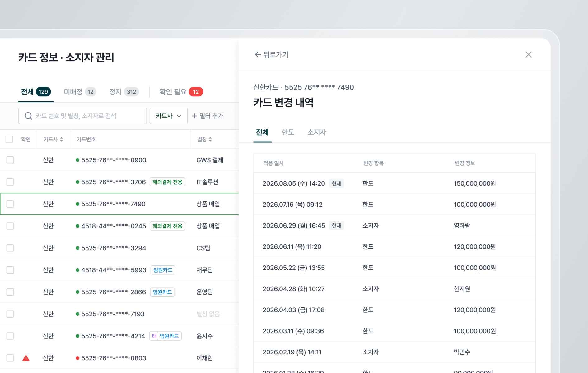Click the 필터 추가 button
The height and width of the screenshot is (373, 588).
point(208,116)
